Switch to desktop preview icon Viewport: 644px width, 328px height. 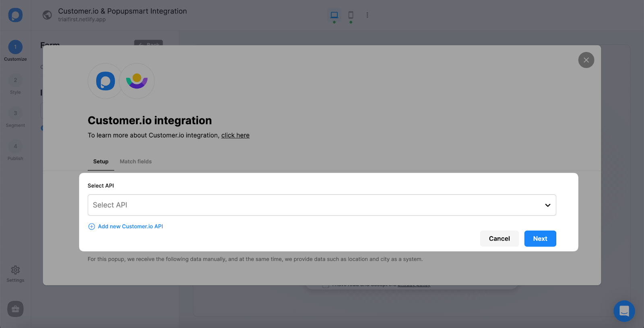[x=334, y=15]
